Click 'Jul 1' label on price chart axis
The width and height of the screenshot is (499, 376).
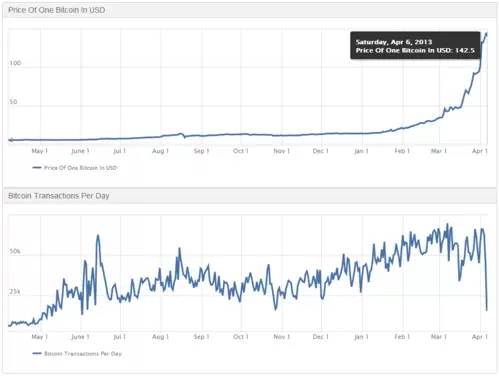click(x=120, y=151)
